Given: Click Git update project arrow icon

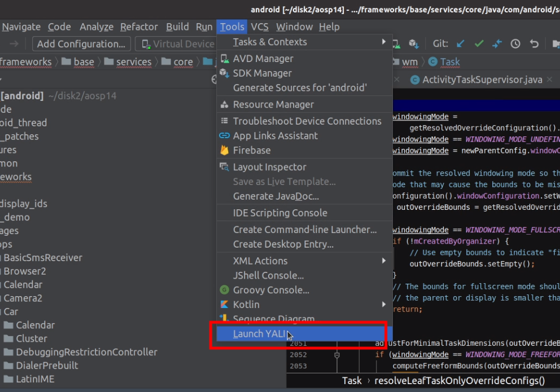Looking at the screenshot, I should [461, 43].
